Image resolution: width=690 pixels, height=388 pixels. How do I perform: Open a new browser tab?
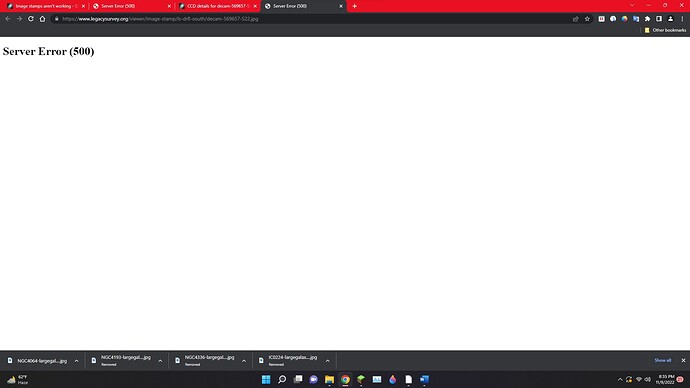[354, 6]
